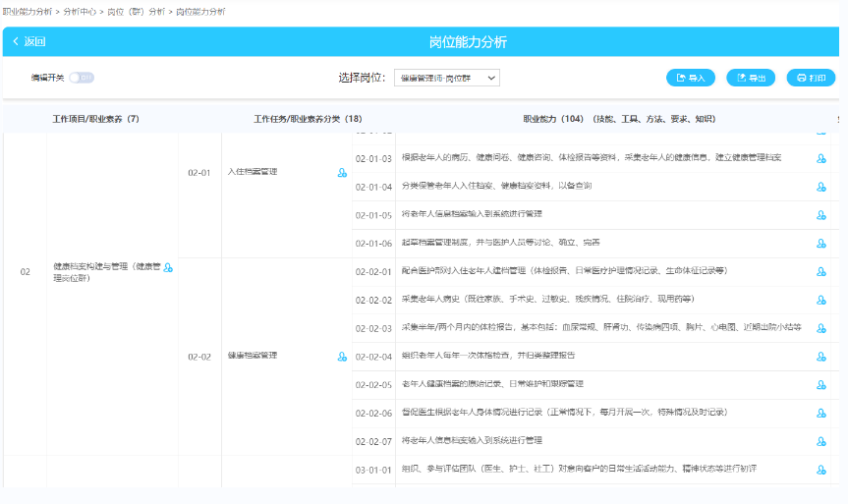
Task: Click the 导入 import button
Action: 691,78
